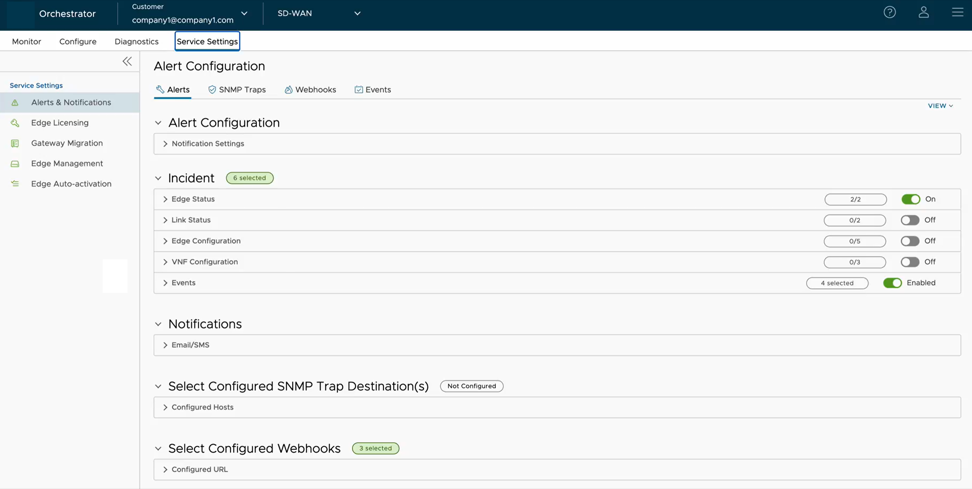Open the Diagnostics menu tab

pos(136,42)
